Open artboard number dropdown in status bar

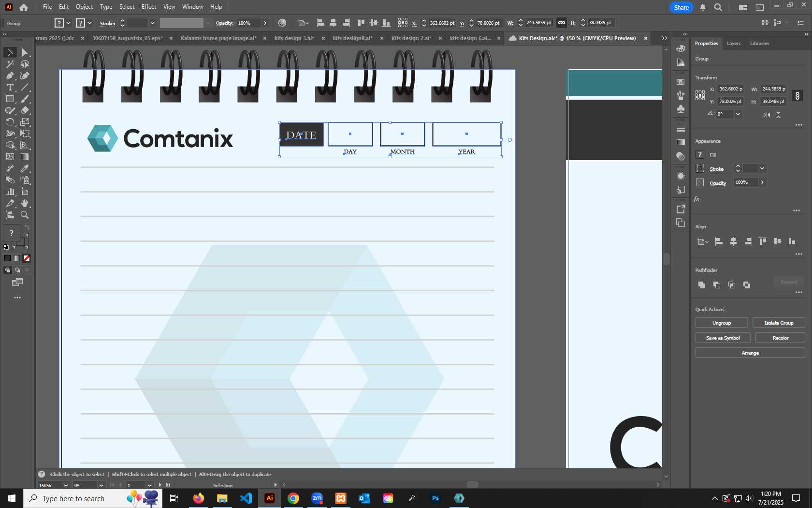[x=149, y=485]
